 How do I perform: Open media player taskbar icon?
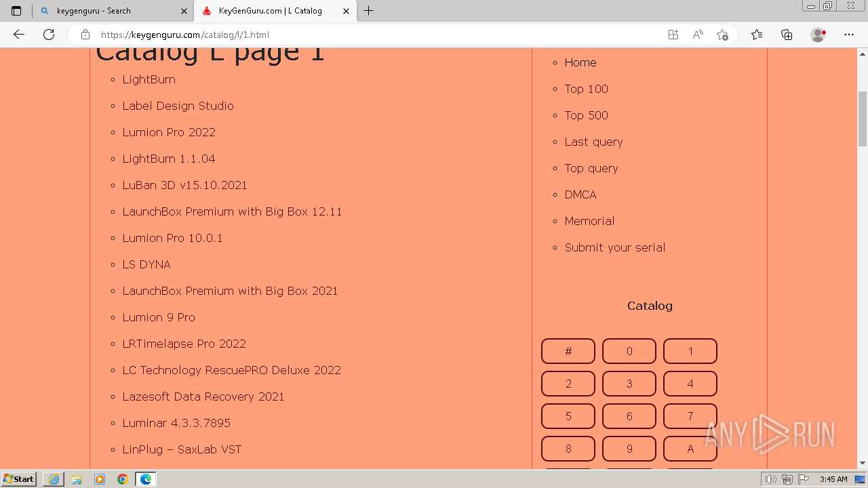click(x=100, y=479)
